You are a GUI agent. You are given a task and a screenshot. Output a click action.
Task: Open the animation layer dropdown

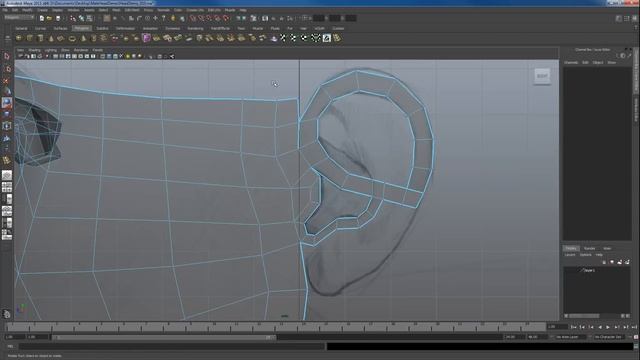(x=571, y=337)
